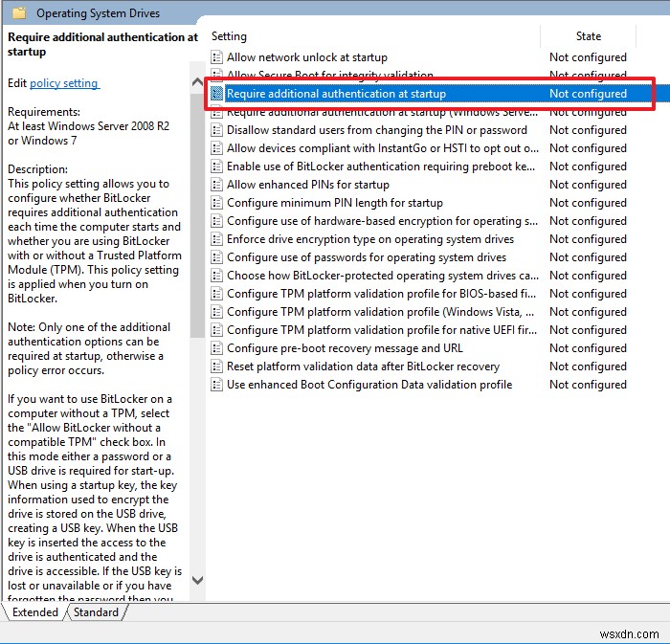
Task: Click policy icon beside Enable use of BitLocker authentication
Action: [217, 167]
